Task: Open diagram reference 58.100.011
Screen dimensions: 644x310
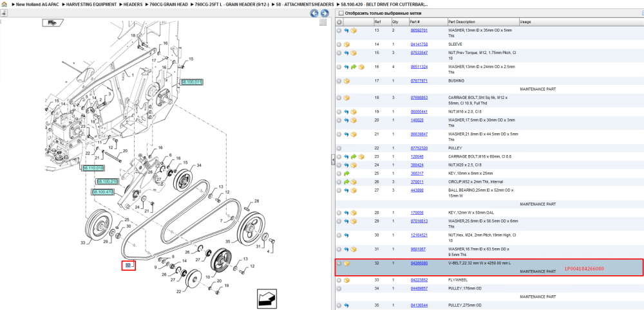Action: pos(192,82)
